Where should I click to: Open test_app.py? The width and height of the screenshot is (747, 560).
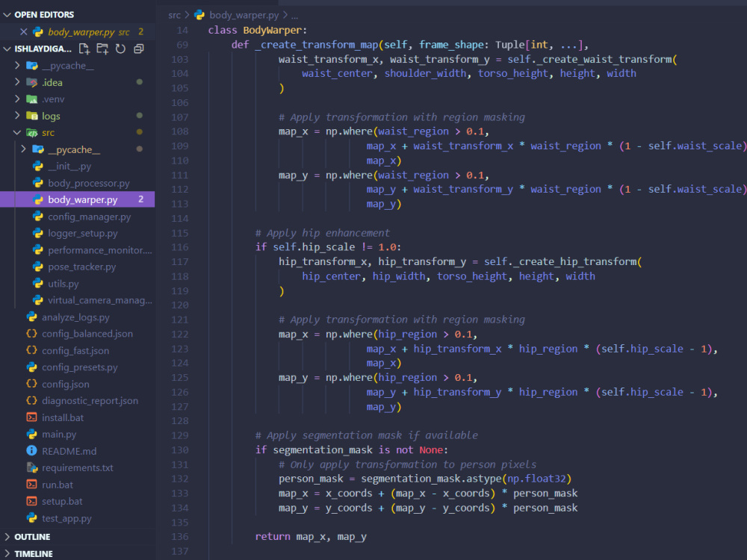pos(66,518)
